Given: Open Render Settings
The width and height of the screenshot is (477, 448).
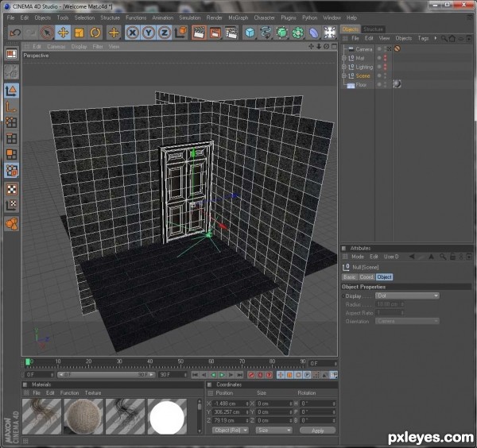Looking at the screenshot, I should click(x=231, y=33).
